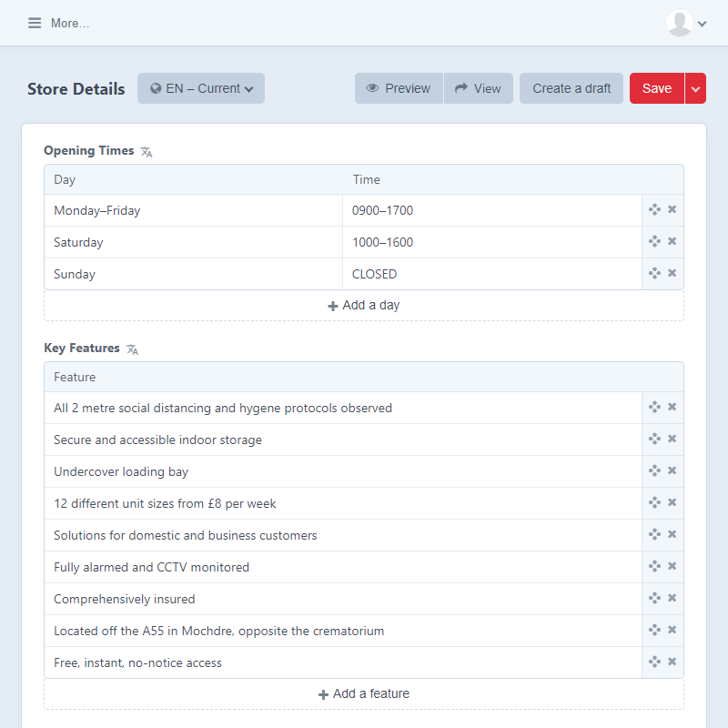Expand the Save options arrow

[x=695, y=88]
